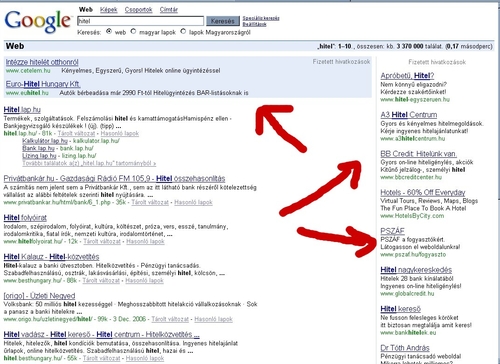Open similar pages for www.besthungary.hu result
The width and height of the screenshot is (500, 364).
point(144,281)
